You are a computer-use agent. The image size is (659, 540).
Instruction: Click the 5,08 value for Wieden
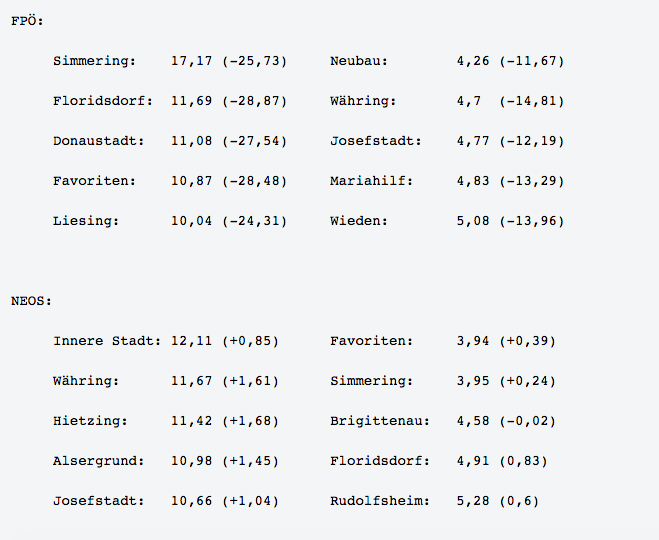coord(473,221)
